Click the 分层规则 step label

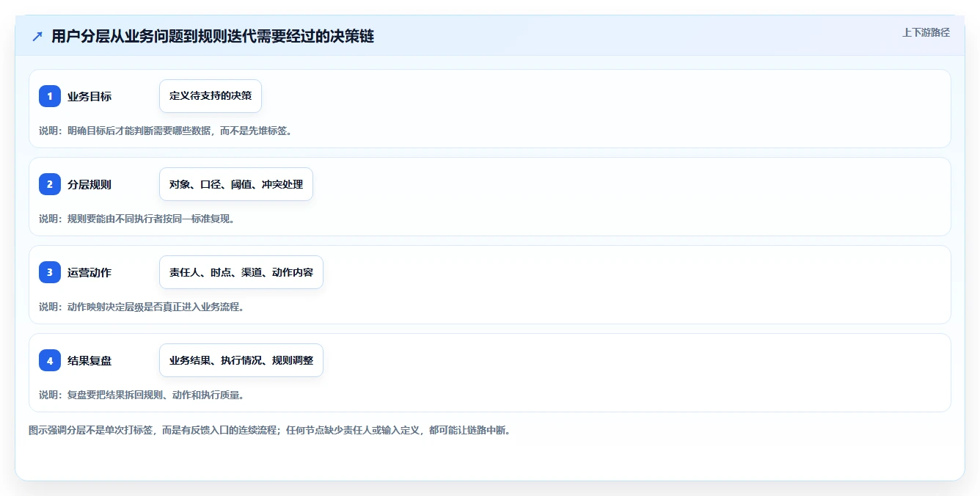[x=89, y=185]
